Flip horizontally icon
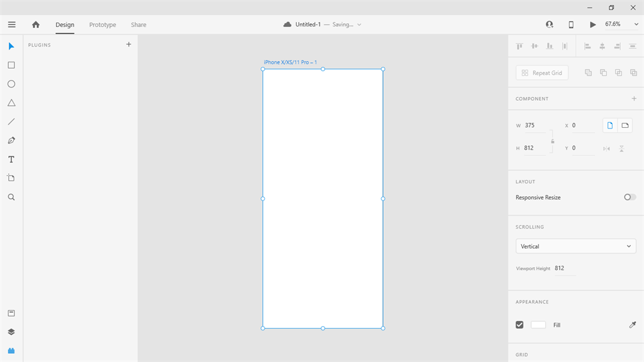The image size is (644, 362). point(607,149)
